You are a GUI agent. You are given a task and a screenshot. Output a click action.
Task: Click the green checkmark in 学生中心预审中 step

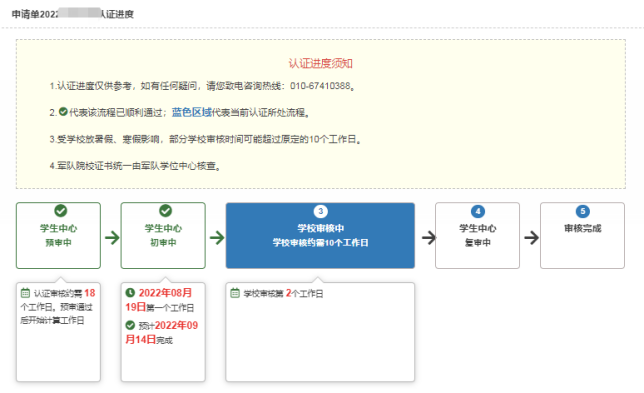[x=60, y=211]
